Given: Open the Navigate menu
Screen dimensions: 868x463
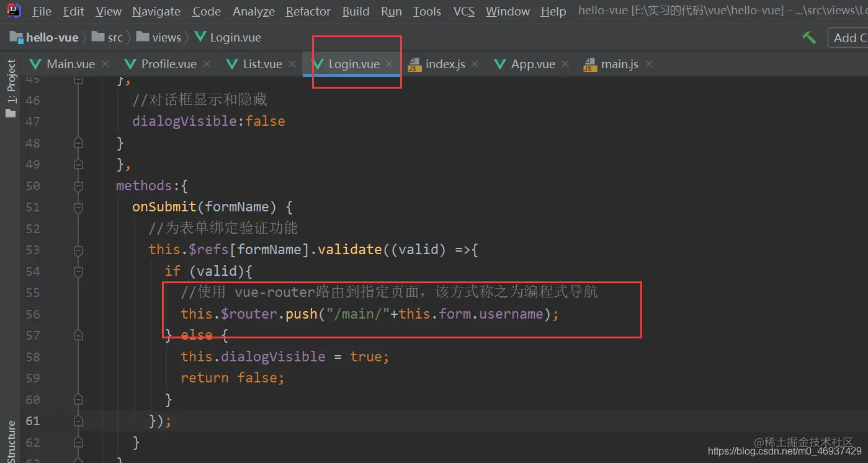Looking at the screenshot, I should coord(156,11).
